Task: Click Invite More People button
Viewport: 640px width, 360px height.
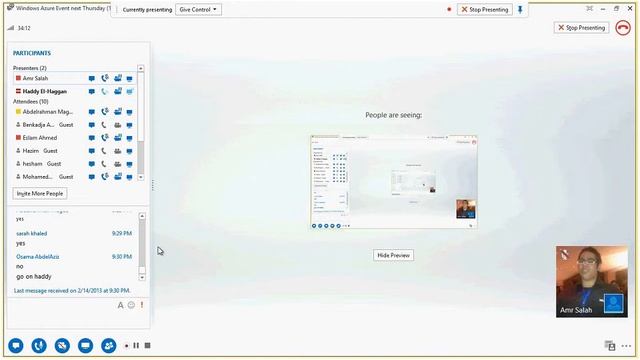Action: coord(40,193)
